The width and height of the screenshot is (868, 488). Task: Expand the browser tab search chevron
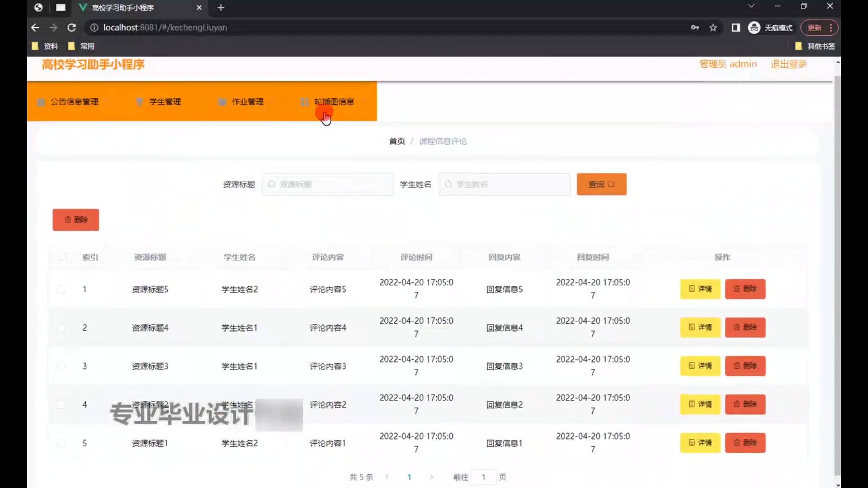[751, 6]
